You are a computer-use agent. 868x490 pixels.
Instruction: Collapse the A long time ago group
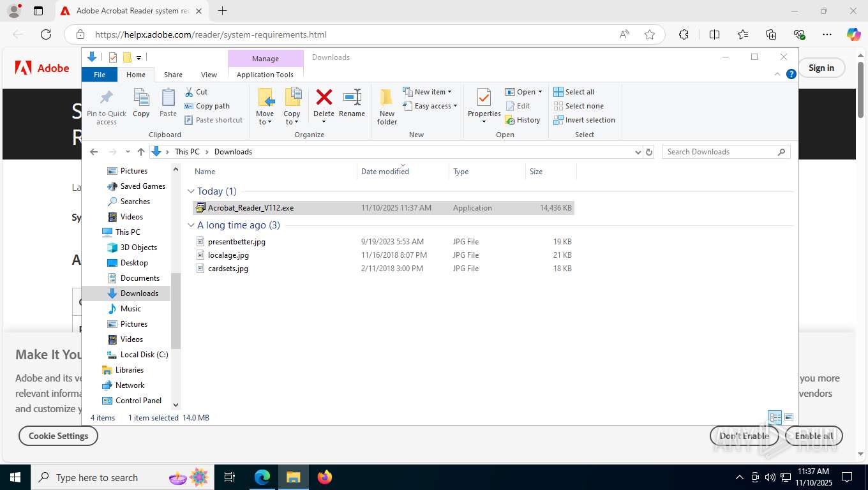(191, 225)
